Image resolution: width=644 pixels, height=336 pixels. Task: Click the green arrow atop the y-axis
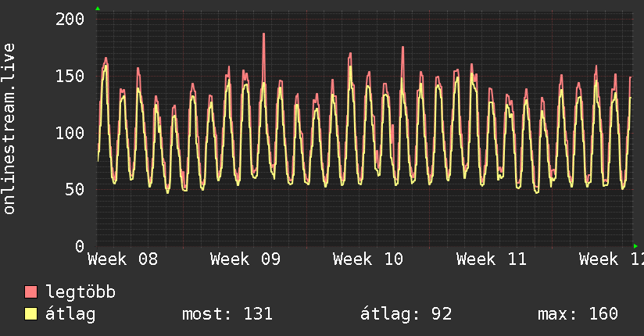click(x=97, y=9)
